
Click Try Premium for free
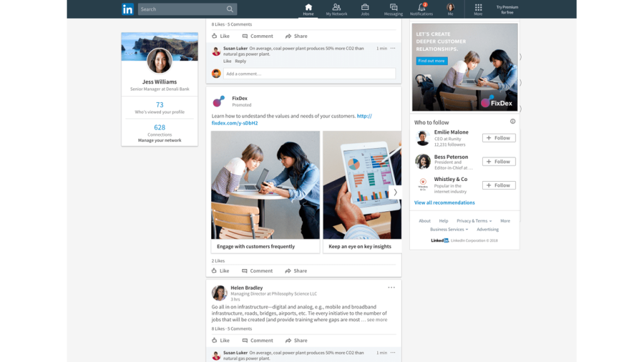pyautogui.click(x=508, y=9)
